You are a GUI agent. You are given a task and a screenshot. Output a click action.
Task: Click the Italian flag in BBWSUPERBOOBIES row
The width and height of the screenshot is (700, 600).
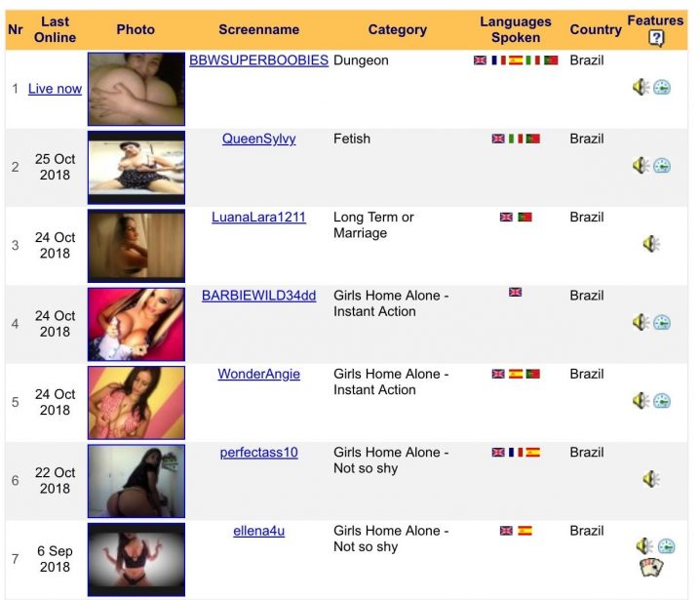click(533, 60)
